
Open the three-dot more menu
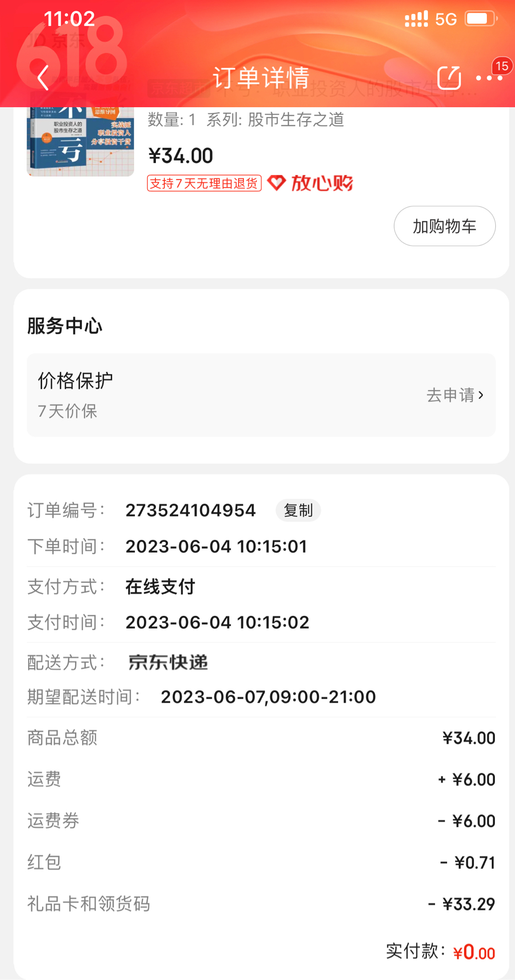(x=488, y=78)
